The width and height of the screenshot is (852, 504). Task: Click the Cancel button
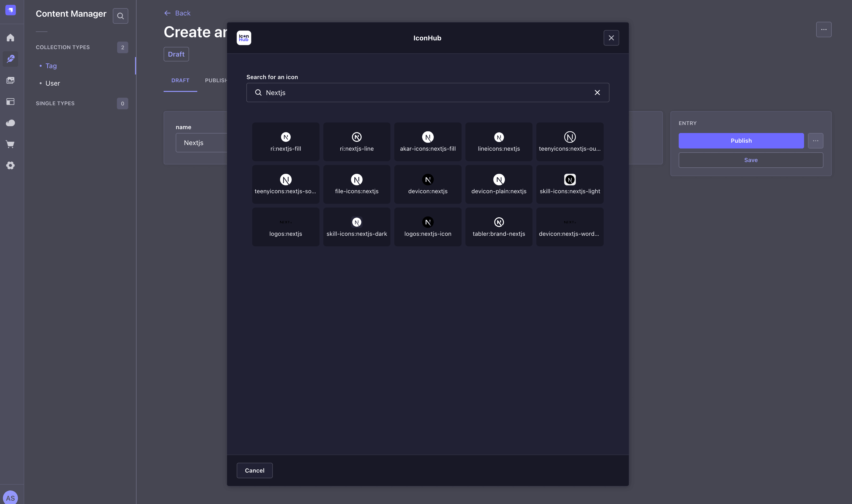(255, 470)
